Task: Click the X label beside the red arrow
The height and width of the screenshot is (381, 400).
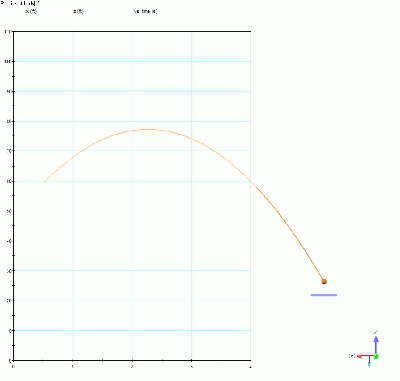Action: 352,356
